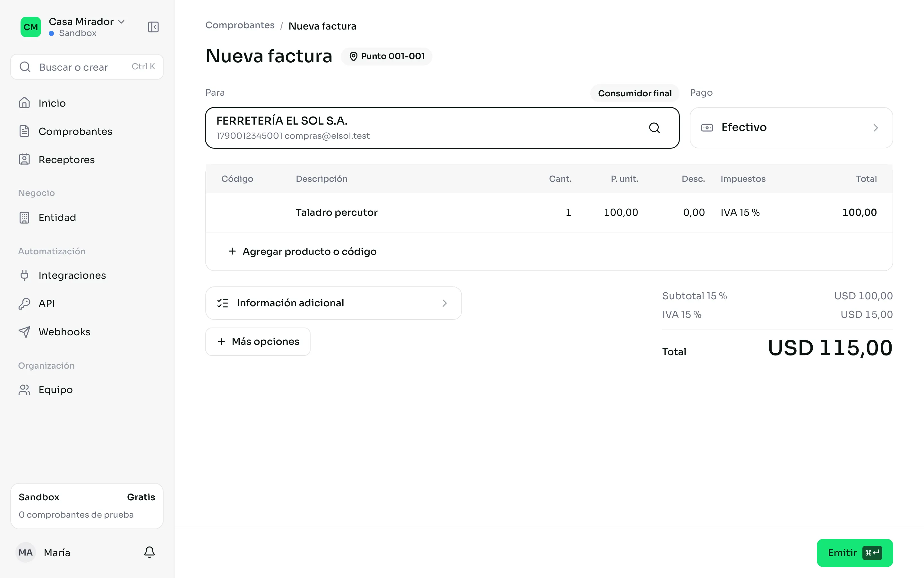The width and height of the screenshot is (924, 578).
Task: Click the Entidad building icon
Action: (x=24, y=217)
